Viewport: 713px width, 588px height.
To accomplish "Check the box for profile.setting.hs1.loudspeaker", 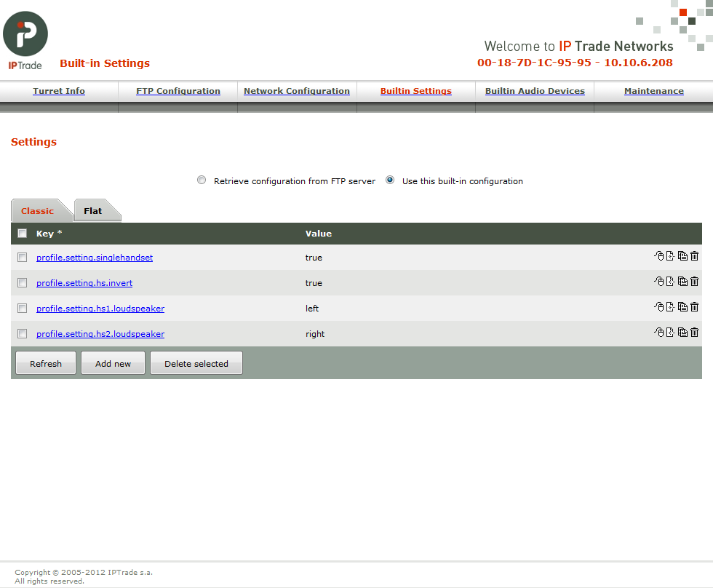I will 23,309.
